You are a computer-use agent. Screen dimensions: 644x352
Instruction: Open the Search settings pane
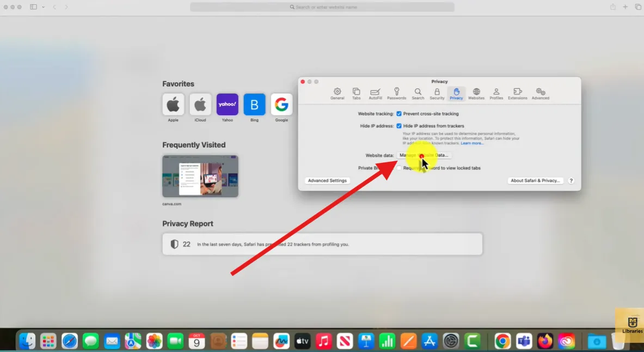[x=418, y=93]
